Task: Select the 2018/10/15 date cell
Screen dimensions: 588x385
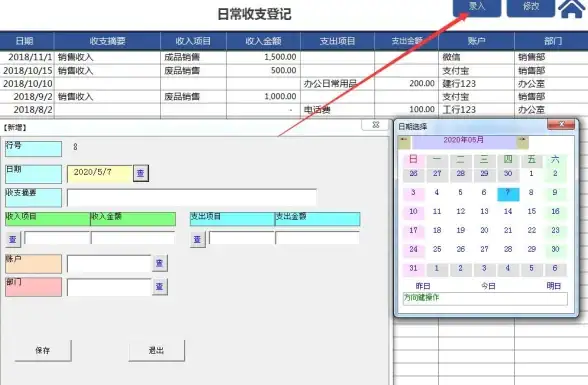Action: click(27, 70)
